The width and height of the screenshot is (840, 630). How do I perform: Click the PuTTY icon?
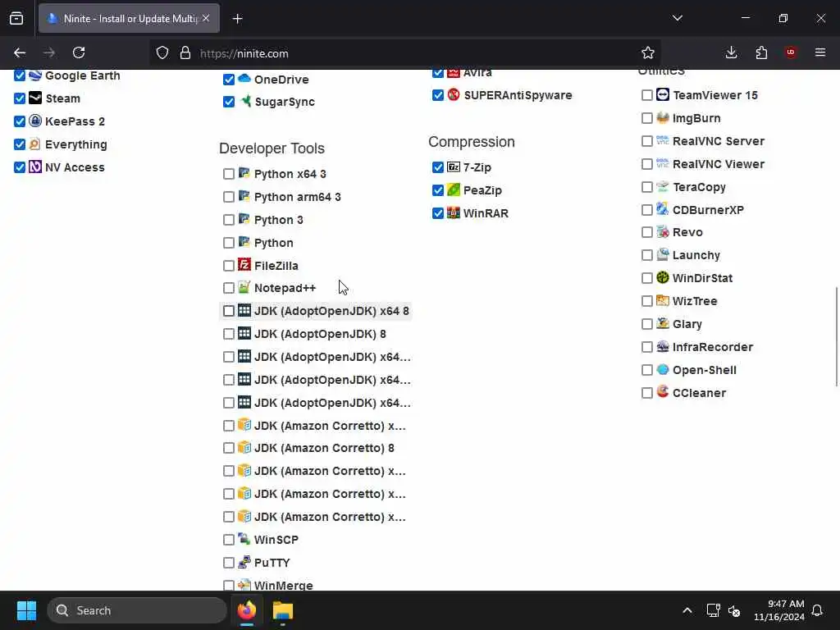(244, 563)
